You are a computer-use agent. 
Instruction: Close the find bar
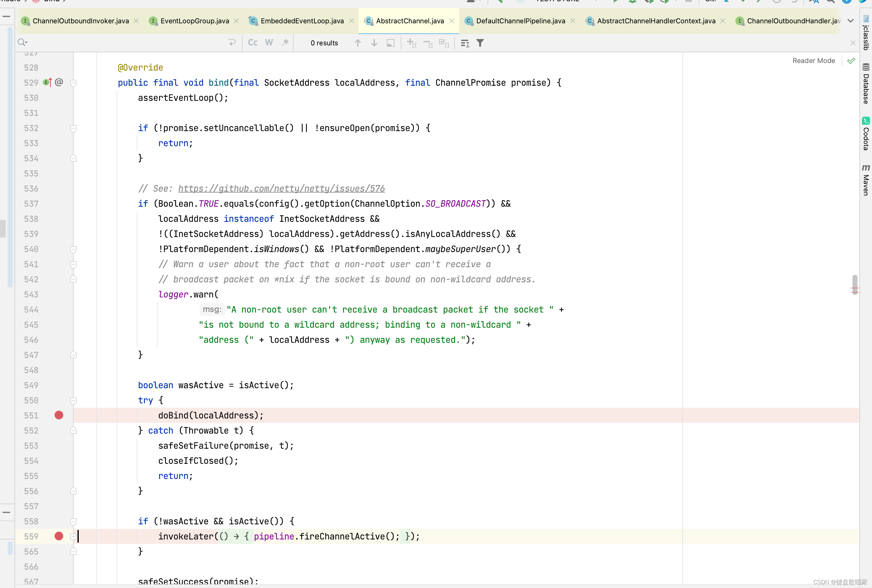(853, 43)
